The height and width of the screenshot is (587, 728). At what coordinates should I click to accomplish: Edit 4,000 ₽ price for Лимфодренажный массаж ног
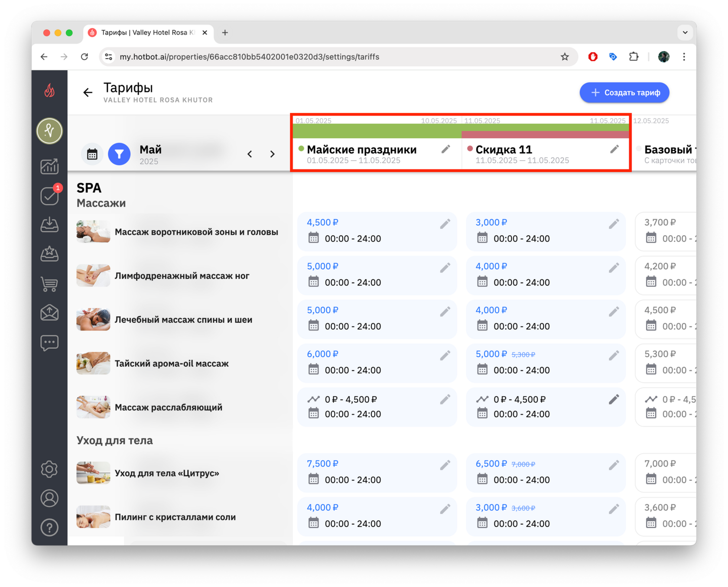tap(614, 268)
